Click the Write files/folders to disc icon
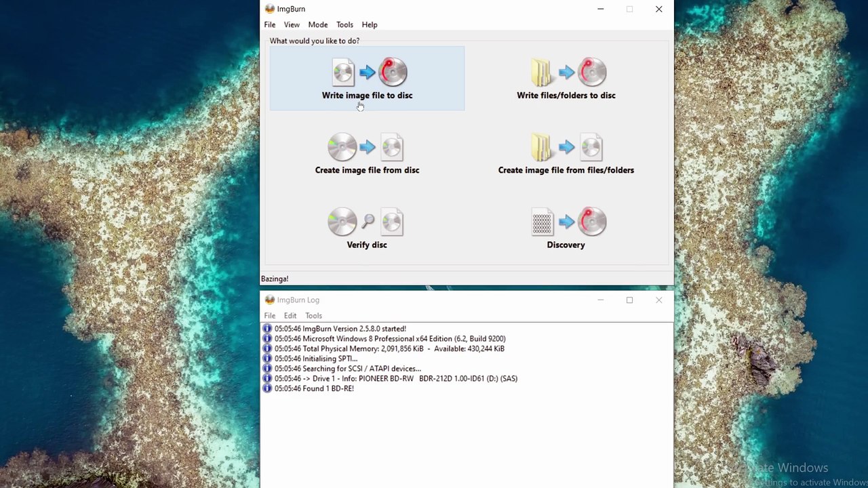This screenshot has height=488, width=868. point(568,73)
